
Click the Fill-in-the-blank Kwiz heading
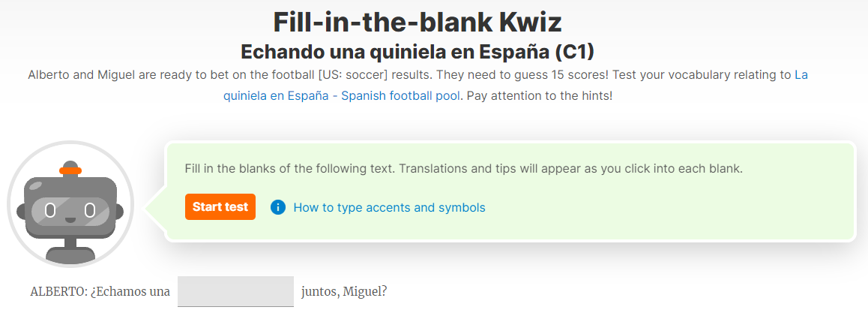click(x=418, y=23)
